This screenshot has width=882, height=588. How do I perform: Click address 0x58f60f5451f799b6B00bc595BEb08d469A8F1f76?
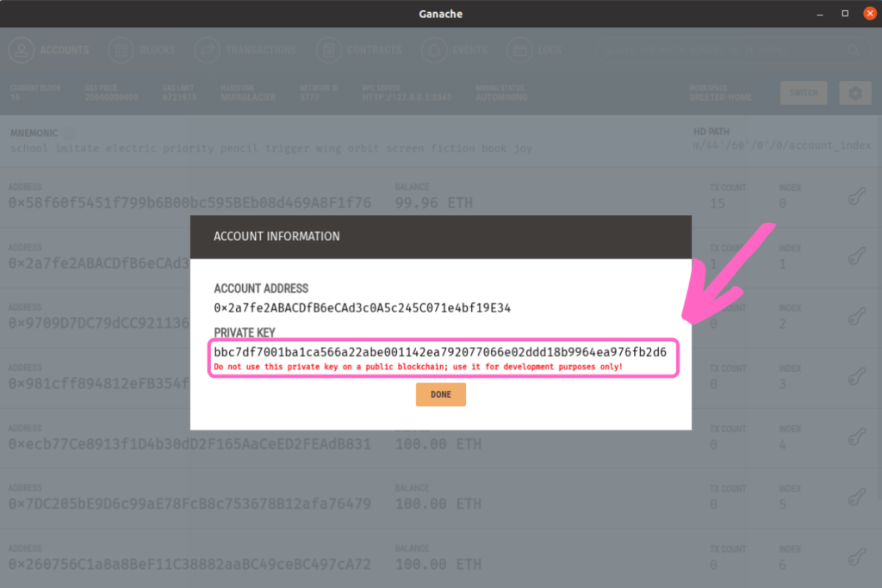pos(189,203)
